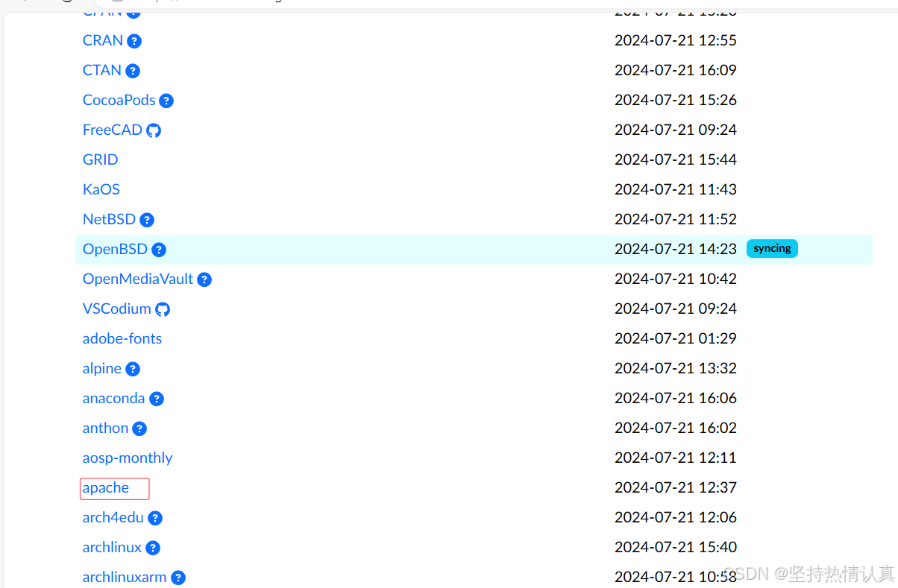This screenshot has height=588, width=898.
Task: Open the archlinux help icon
Action: pos(153,548)
